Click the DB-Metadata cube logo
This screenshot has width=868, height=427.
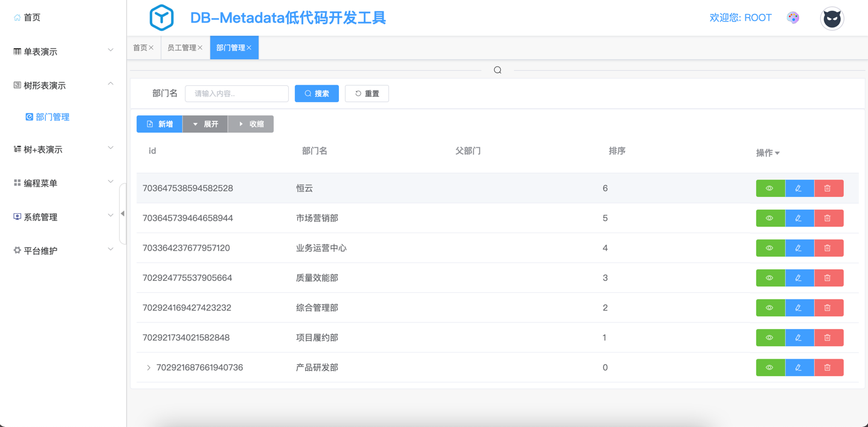pyautogui.click(x=161, y=18)
